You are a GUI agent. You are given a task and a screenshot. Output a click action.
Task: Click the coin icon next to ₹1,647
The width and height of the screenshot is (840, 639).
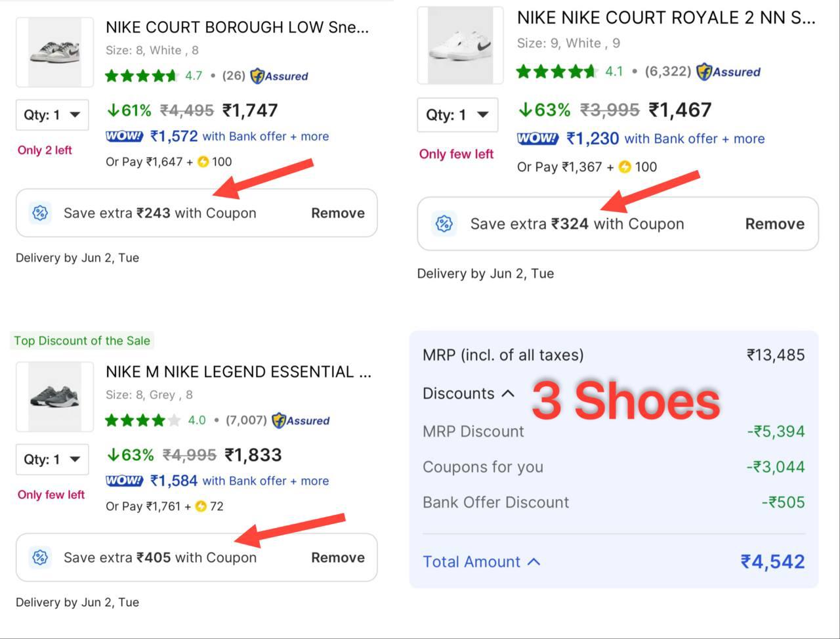pos(203,162)
